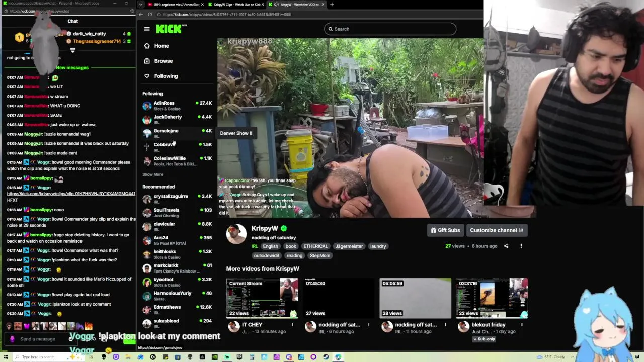Close the angelcore mix YouTube tab

(x=202, y=5)
